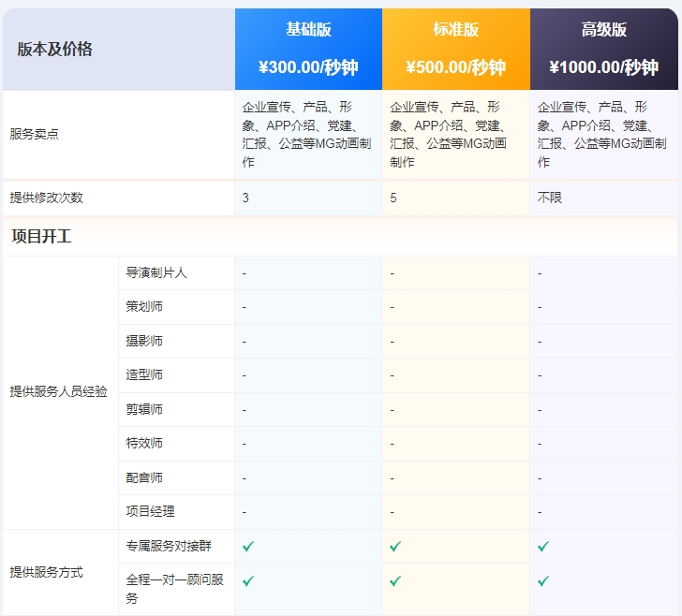The width and height of the screenshot is (682, 616).
Task: Select the 高级版 ¥1000.00/秒钟 plan header
Action: click(x=603, y=49)
